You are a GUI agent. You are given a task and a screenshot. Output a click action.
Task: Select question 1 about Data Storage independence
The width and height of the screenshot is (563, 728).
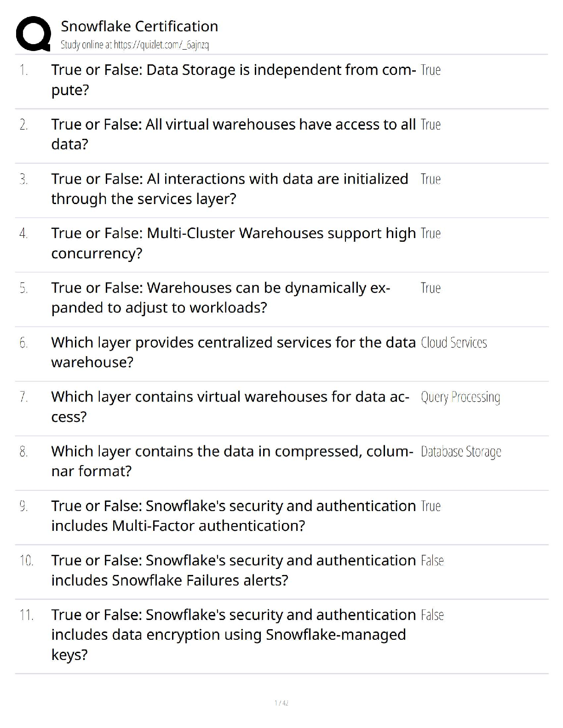point(233,80)
